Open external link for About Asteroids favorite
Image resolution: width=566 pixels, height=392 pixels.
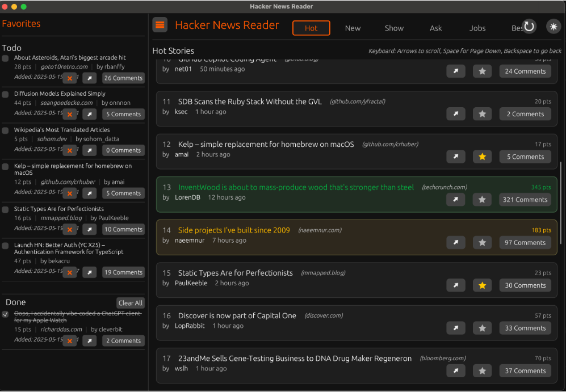point(90,78)
